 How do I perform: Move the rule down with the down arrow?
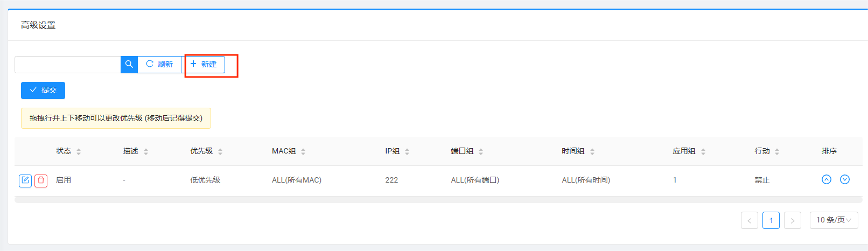click(845, 179)
